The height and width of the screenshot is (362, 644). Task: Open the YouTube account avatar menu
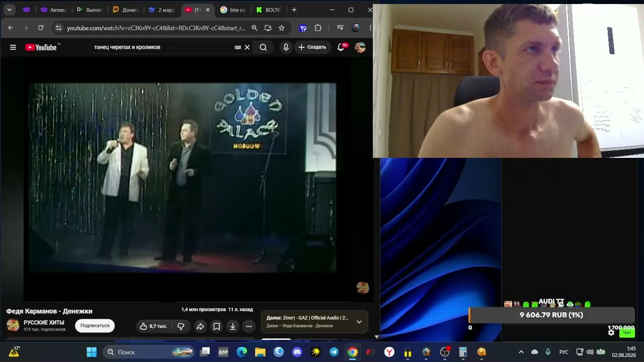(x=360, y=47)
